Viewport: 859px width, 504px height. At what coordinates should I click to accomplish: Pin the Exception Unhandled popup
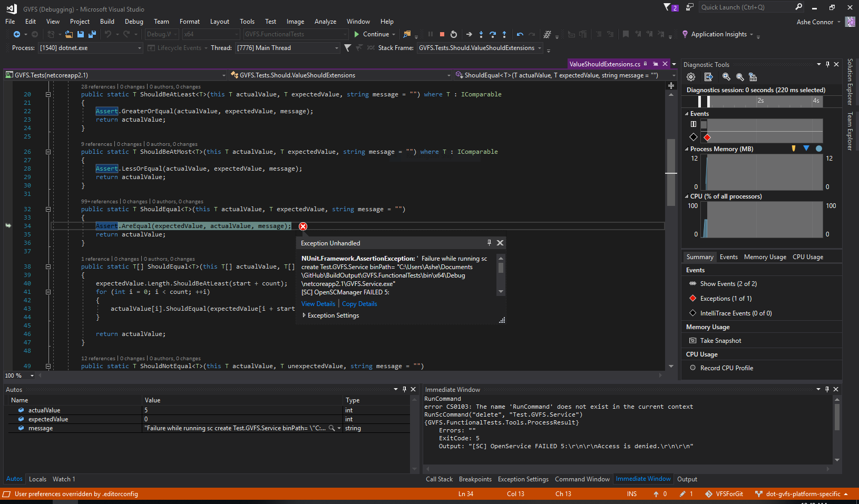(x=489, y=243)
